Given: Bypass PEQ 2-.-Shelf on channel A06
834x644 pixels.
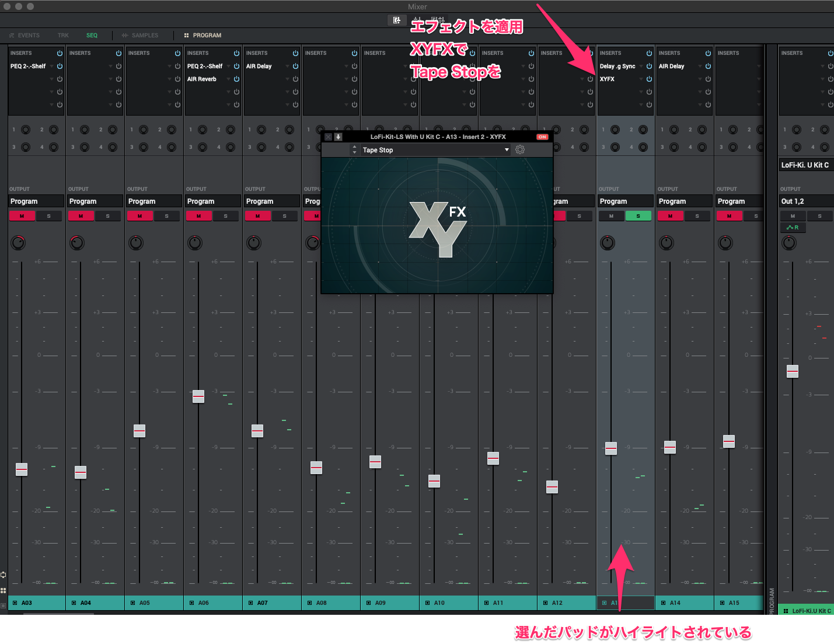Looking at the screenshot, I should 236,66.
